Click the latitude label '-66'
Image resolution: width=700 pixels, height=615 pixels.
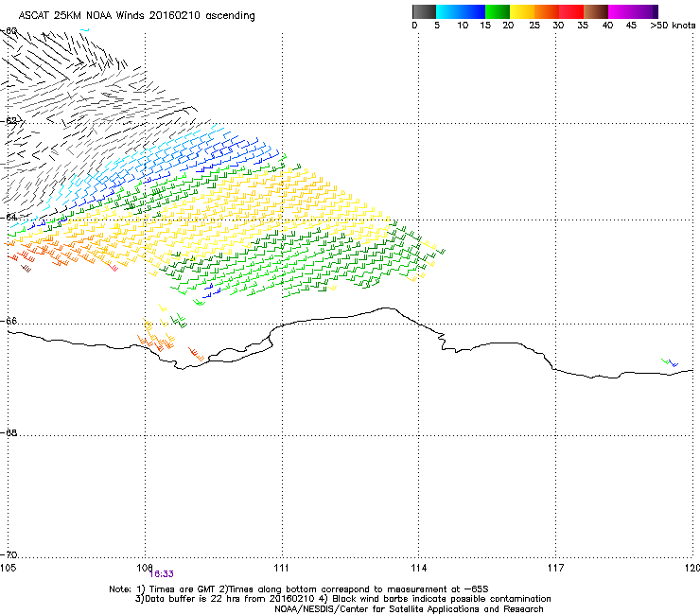[9, 321]
